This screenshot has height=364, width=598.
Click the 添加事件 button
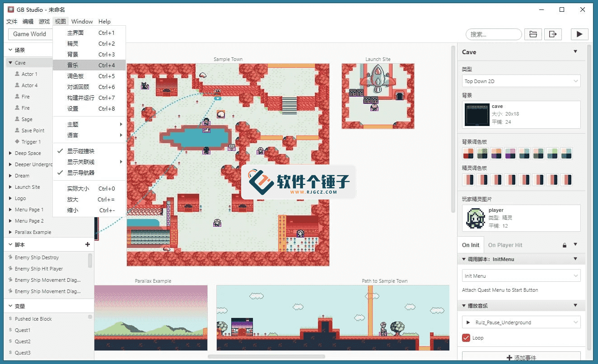pyautogui.click(x=522, y=356)
